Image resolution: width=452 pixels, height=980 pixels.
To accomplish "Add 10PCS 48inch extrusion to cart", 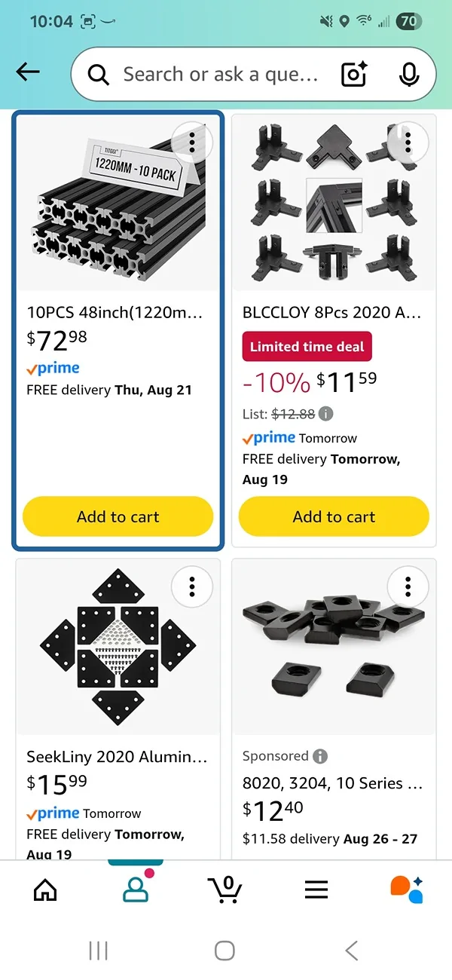I will 118,517.
